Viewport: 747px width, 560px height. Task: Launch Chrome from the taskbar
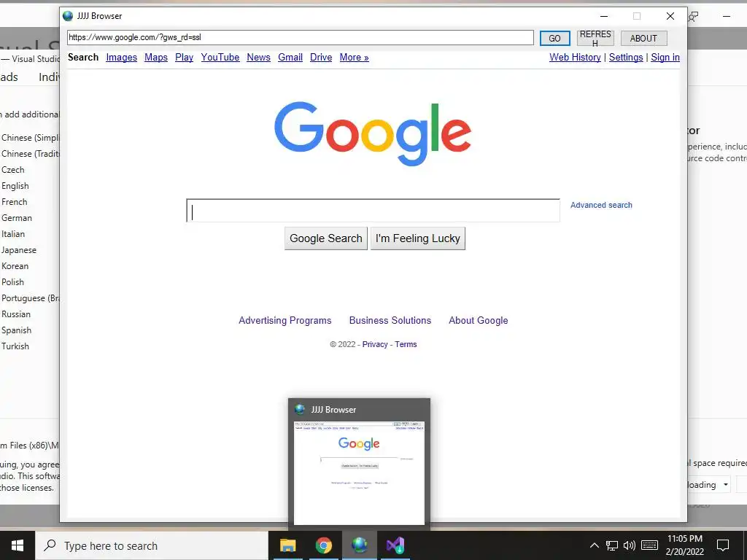coord(323,545)
